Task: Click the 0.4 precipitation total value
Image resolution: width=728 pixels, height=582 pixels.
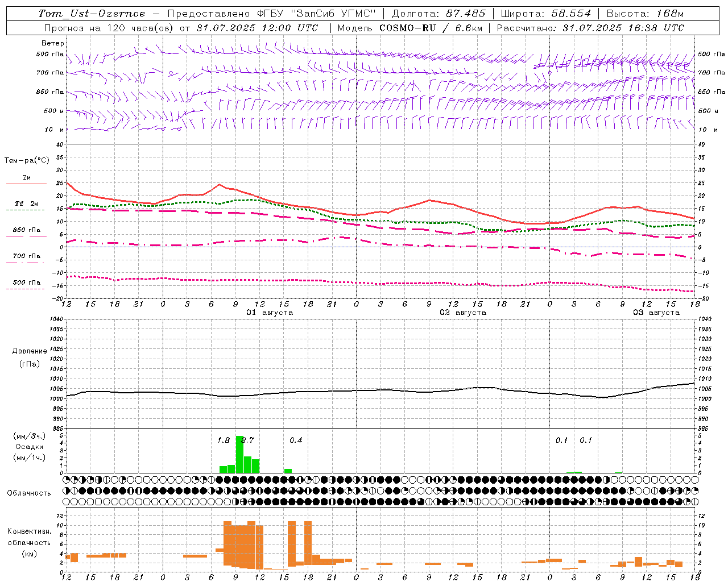Action: point(296,440)
